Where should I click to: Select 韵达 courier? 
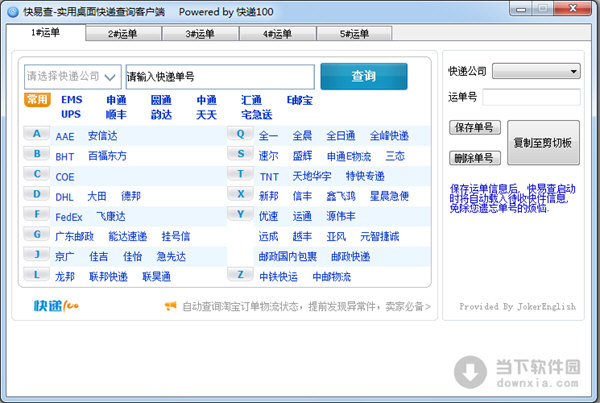point(161,114)
